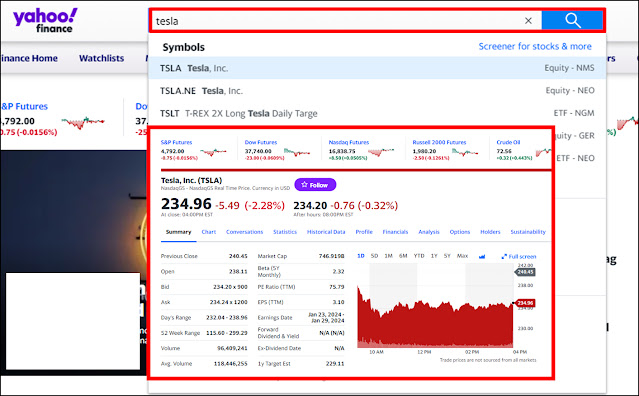This screenshot has width=639, height=396.
Task: Click the Volume value 96,409,241
Action: tap(232, 348)
